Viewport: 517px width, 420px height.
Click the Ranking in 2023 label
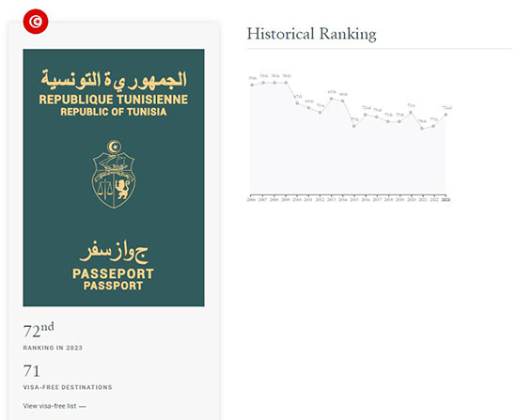click(53, 348)
